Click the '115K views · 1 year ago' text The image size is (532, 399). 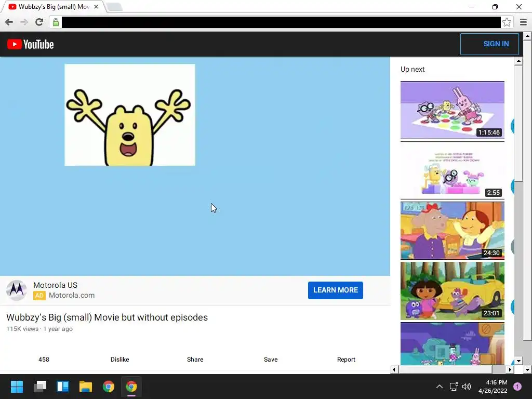tap(39, 329)
